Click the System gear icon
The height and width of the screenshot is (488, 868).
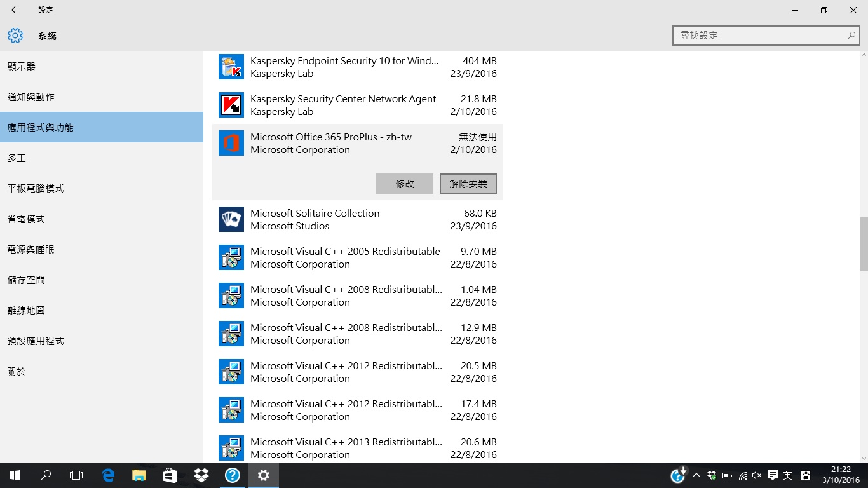(x=15, y=36)
